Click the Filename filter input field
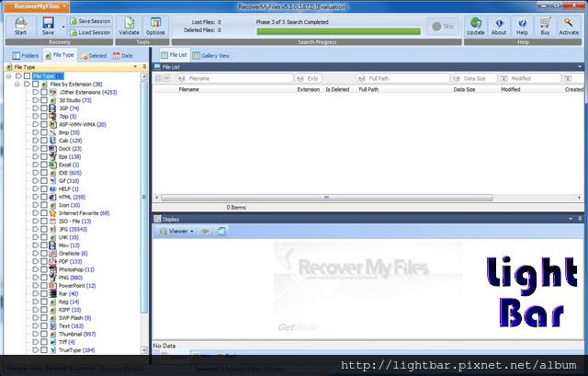This screenshot has height=376, width=588. [235, 78]
